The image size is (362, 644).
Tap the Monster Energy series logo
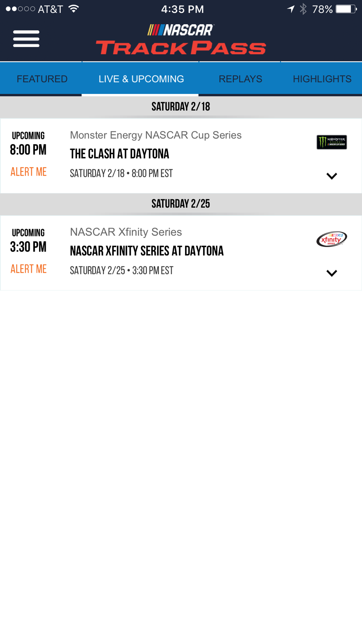pos(332,142)
